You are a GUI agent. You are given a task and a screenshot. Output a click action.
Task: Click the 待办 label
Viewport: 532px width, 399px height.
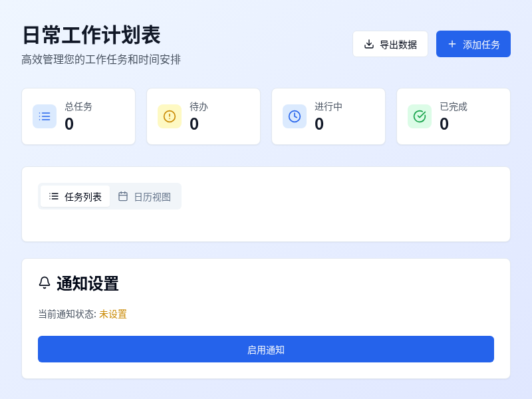[x=199, y=107]
